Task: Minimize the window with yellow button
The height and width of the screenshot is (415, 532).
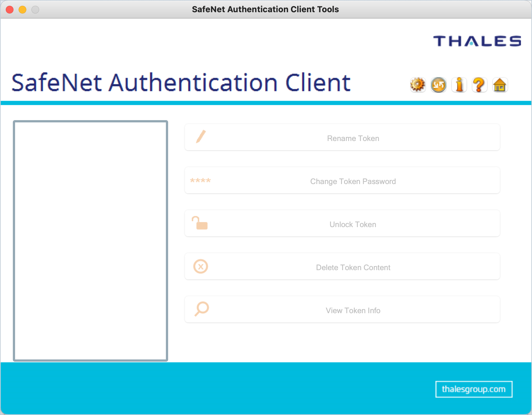Action: (22, 10)
